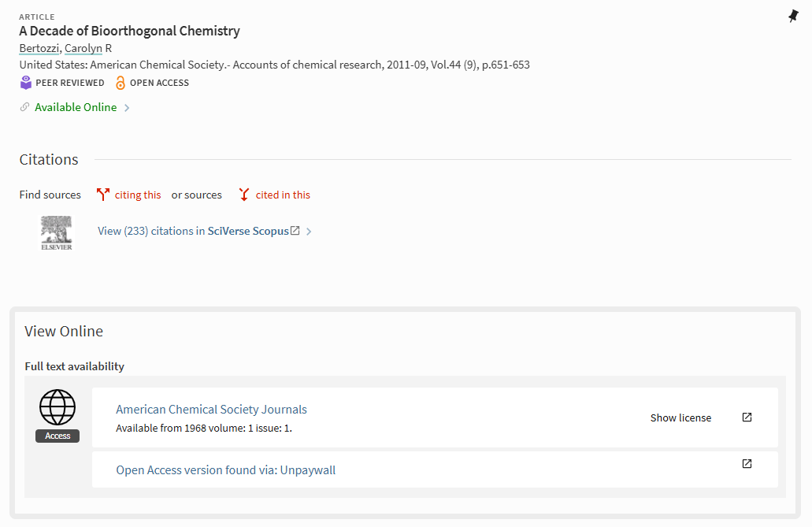
Task: Show license for American Chemical Society Journals
Action: point(680,418)
